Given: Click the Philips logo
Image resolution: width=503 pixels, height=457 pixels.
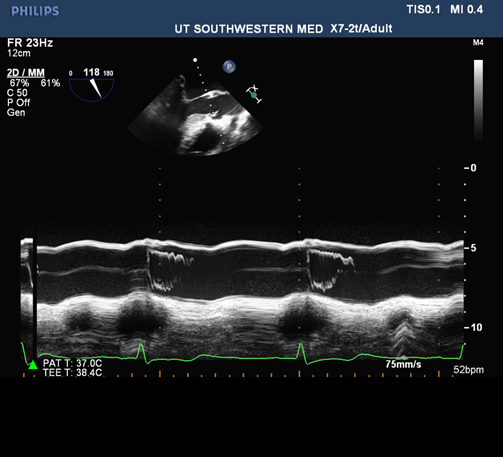Looking at the screenshot, I should point(35,11).
